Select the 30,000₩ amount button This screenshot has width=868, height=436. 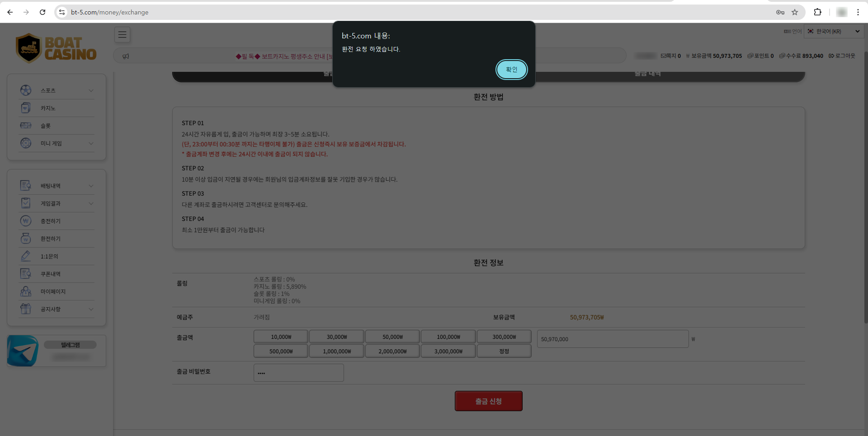337,337
